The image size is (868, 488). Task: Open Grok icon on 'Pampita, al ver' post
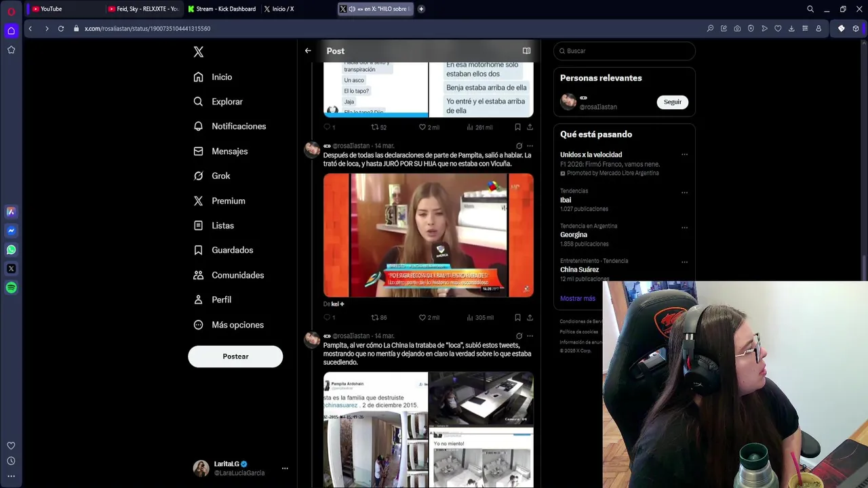[x=519, y=335]
